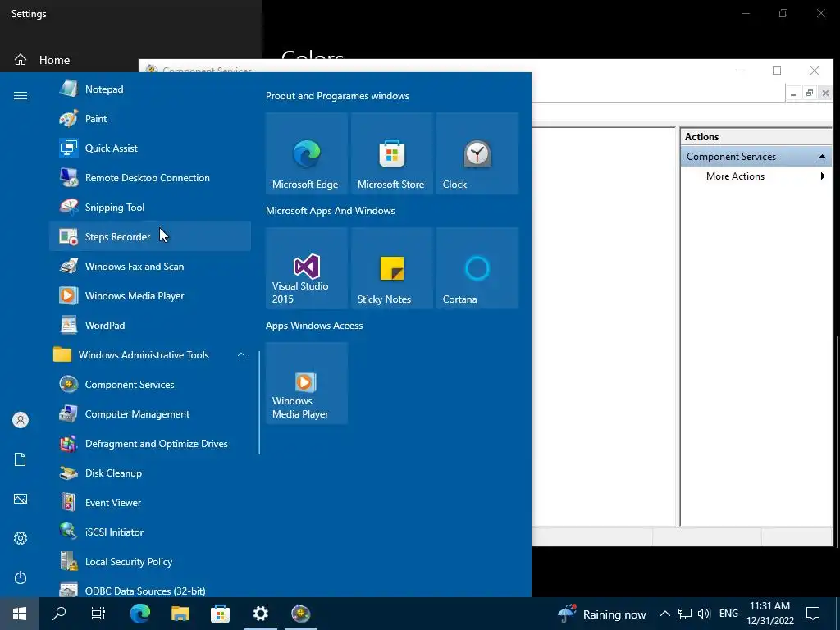Open Pictures from the Start sidebar
The width and height of the screenshot is (840, 630).
click(x=21, y=499)
